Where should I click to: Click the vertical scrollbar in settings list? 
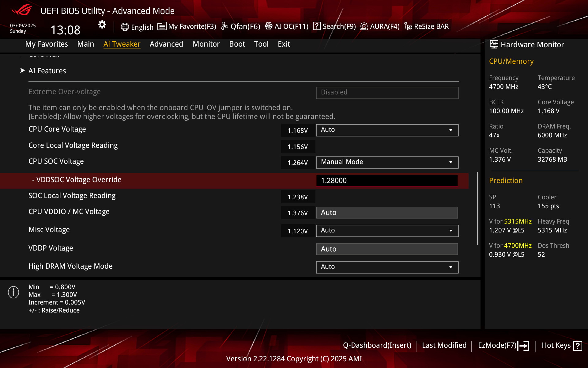[x=478, y=209]
